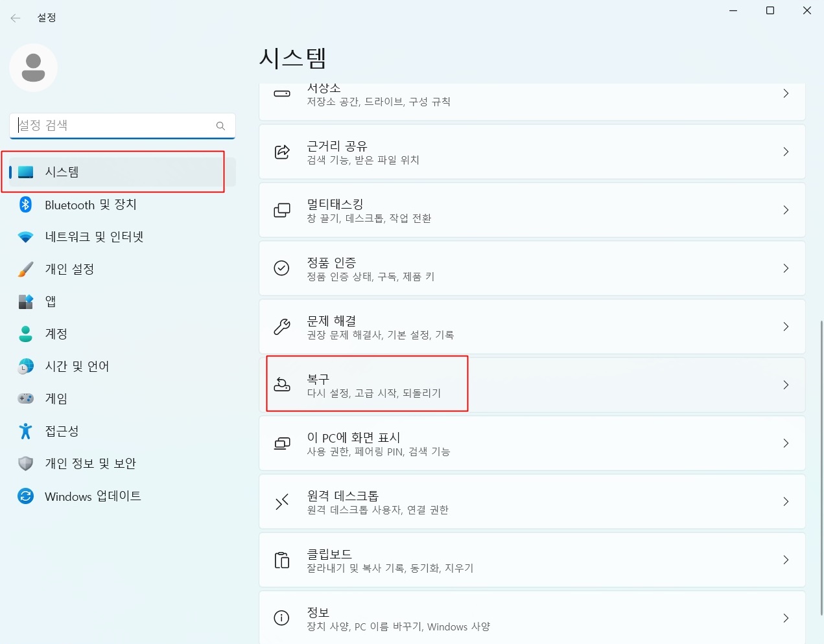This screenshot has height=644, width=824.
Task: Click the 접근성 person icon
Action: pyautogui.click(x=25, y=431)
